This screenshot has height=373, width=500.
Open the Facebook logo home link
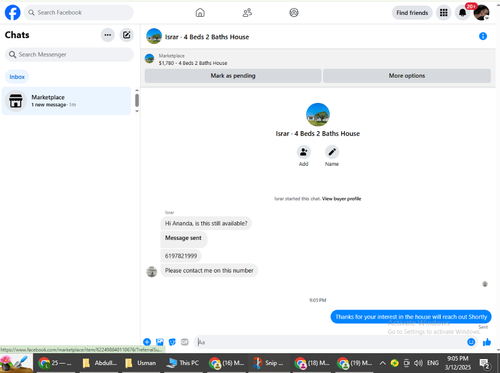(x=12, y=13)
